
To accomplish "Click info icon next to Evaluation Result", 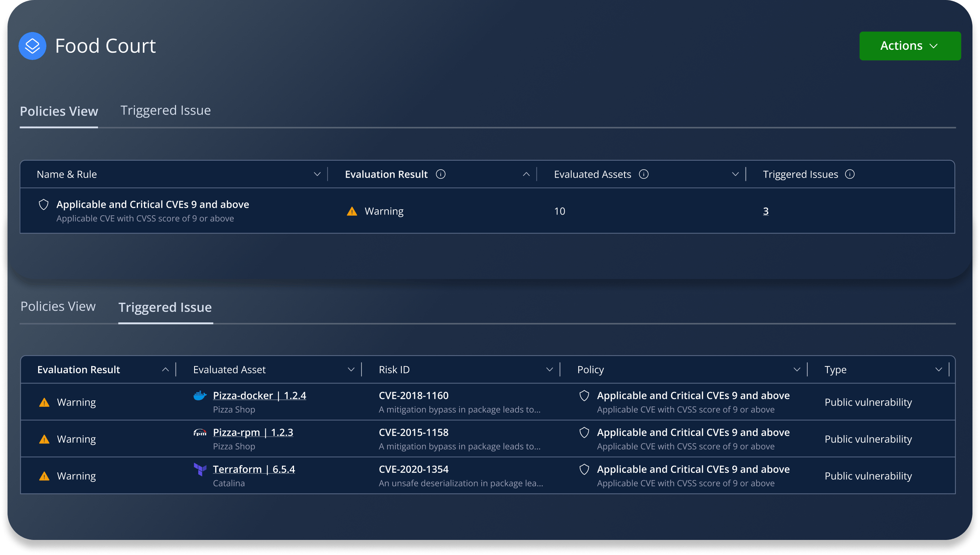I will click(x=441, y=174).
